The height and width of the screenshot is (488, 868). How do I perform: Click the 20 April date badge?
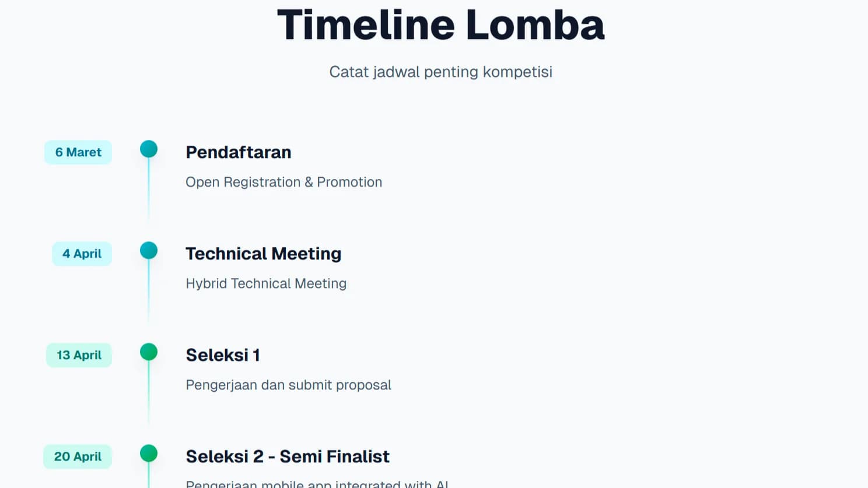pyautogui.click(x=78, y=457)
